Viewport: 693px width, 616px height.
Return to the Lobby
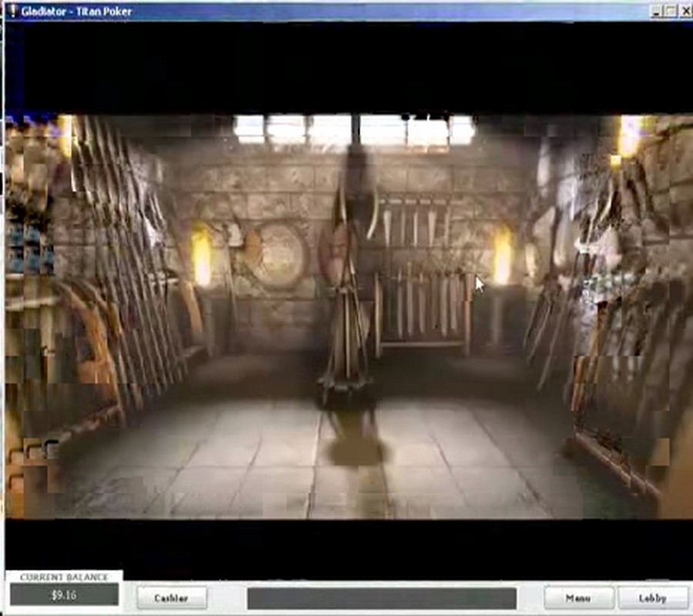(652, 598)
